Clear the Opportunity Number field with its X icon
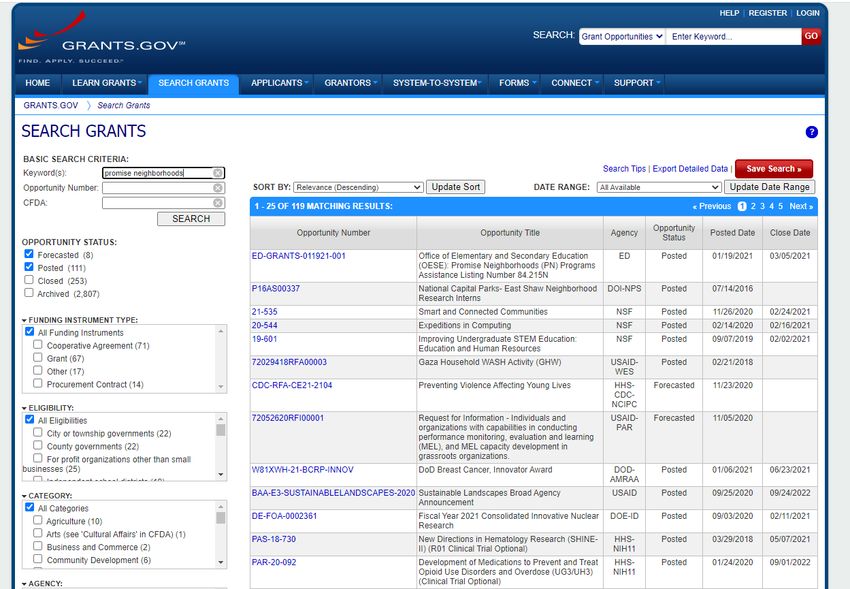 tap(217, 187)
